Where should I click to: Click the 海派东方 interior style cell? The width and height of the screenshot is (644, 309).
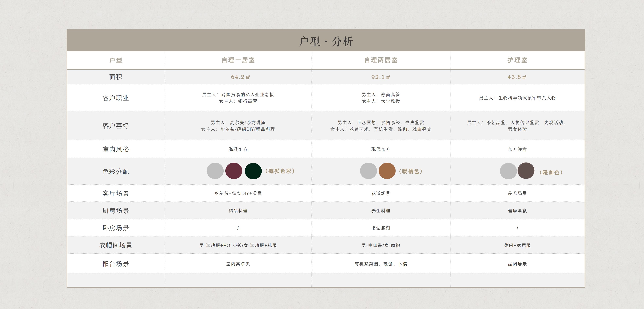pyautogui.click(x=238, y=149)
